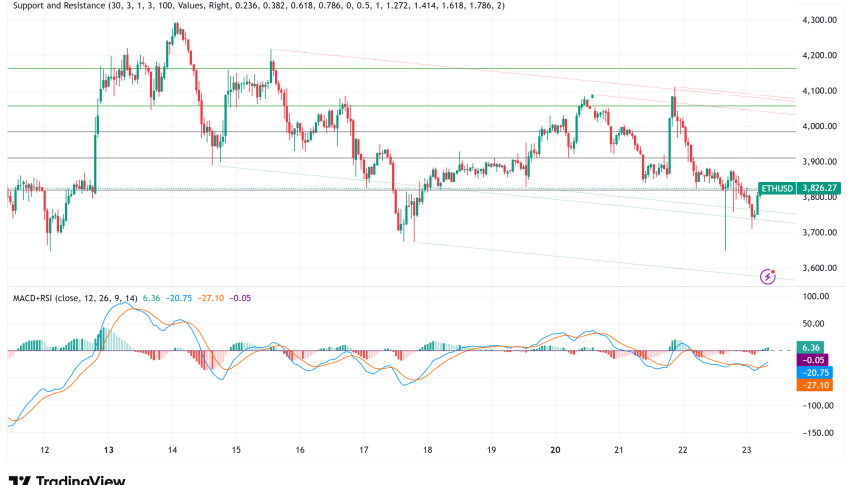
Task: Click date label 20 on time axis
Action: click(x=554, y=451)
